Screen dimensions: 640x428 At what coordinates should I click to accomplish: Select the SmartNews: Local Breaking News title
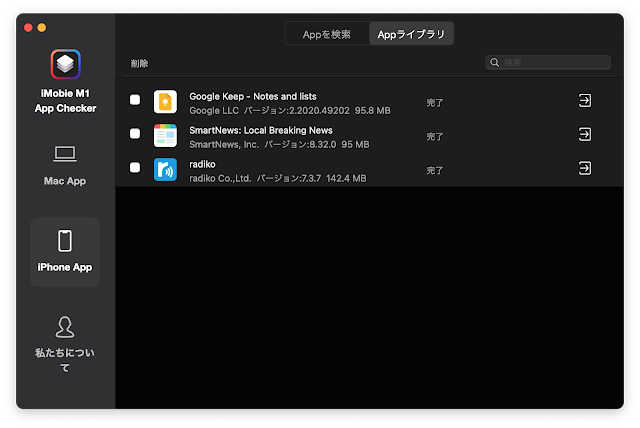pos(261,130)
